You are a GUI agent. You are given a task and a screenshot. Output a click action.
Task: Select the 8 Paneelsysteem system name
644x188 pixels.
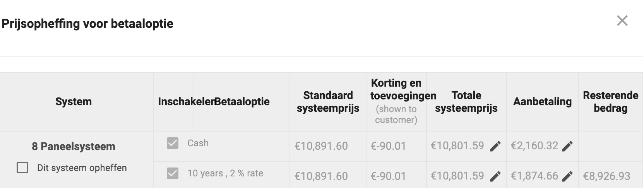click(74, 146)
